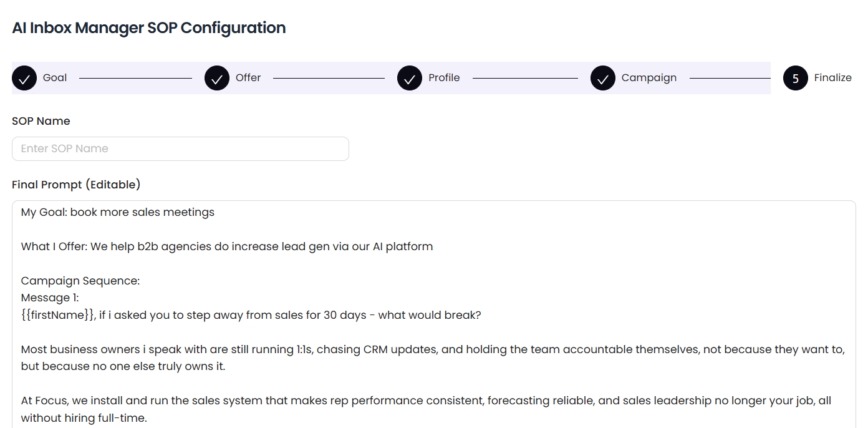Click the SOP Name input field
The width and height of the screenshot is (868, 428).
[x=180, y=148]
